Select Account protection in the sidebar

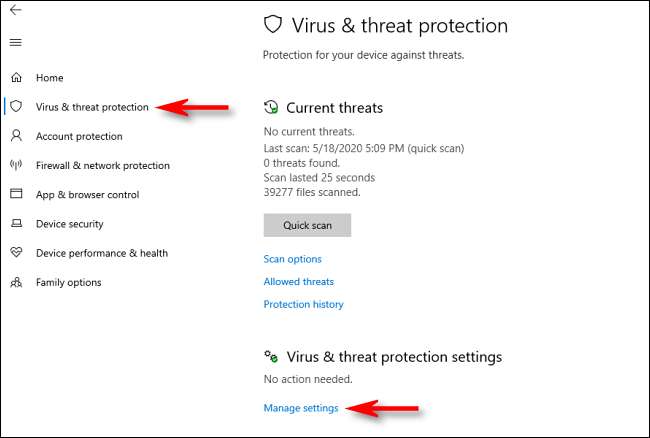pos(79,137)
